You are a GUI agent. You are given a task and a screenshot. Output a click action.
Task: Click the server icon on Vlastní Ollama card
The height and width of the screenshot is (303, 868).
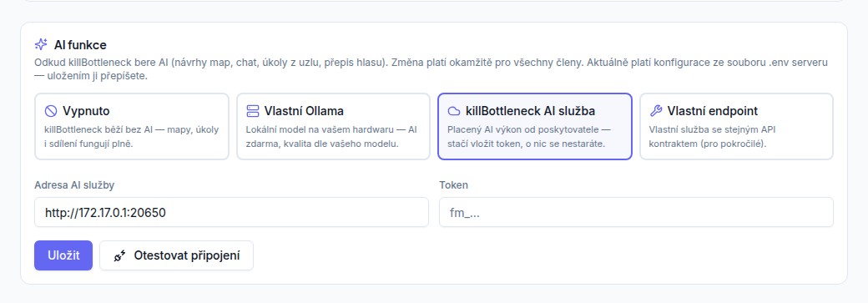[252, 111]
